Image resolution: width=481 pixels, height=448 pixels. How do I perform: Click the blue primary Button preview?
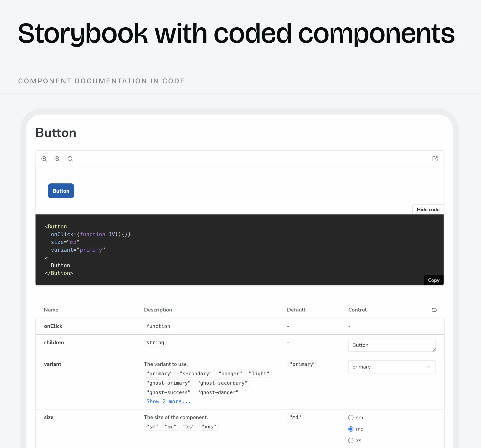tap(61, 191)
